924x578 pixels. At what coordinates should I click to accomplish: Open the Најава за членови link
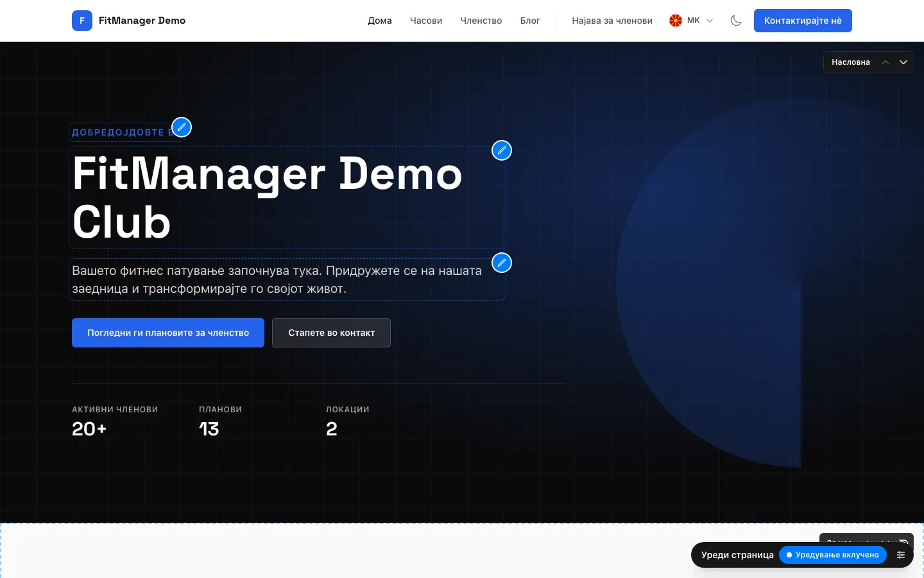(612, 21)
